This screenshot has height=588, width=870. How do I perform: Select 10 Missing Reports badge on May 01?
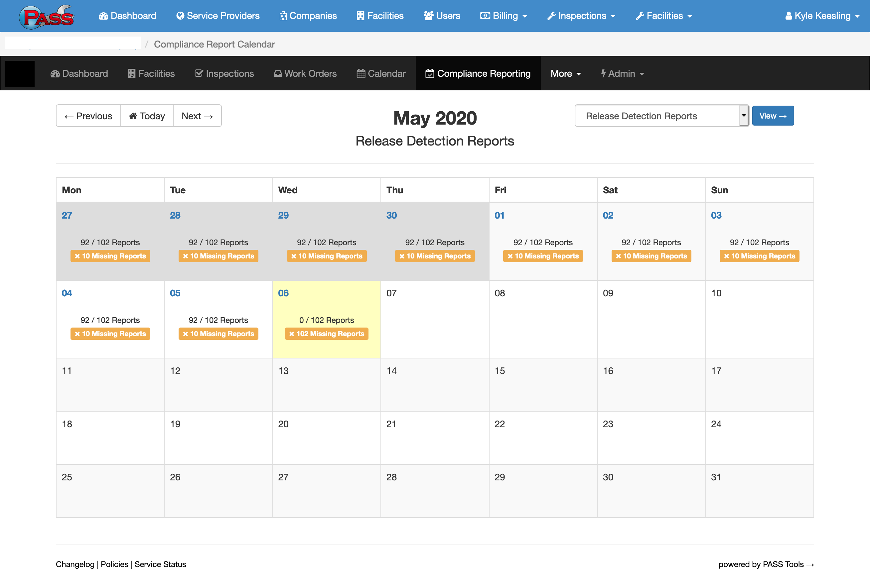543,256
